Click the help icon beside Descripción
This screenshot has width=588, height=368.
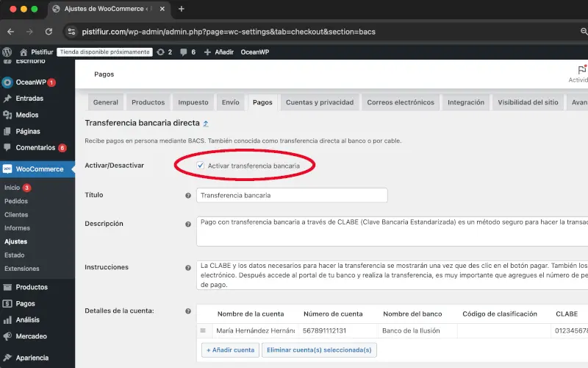click(x=188, y=224)
